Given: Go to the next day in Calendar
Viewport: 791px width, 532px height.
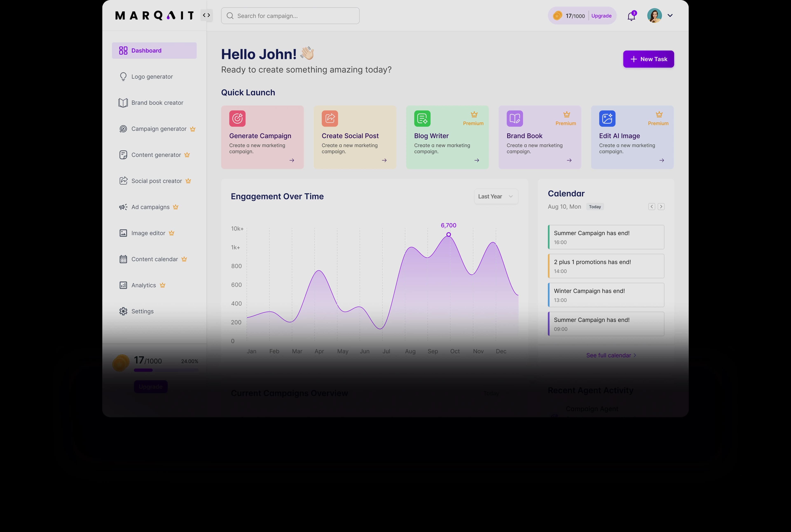Looking at the screenshot, I should (x=661, y=206).
